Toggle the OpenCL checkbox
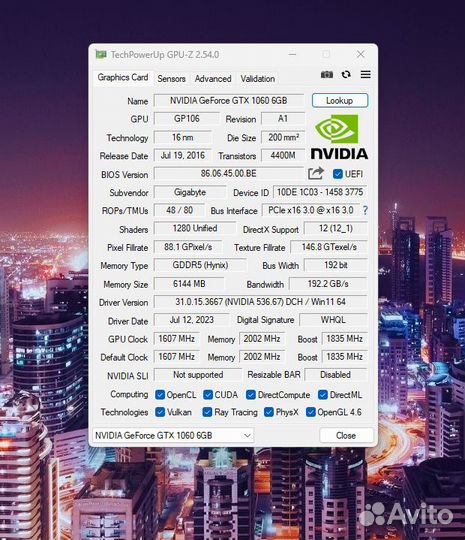 [160, 395]
